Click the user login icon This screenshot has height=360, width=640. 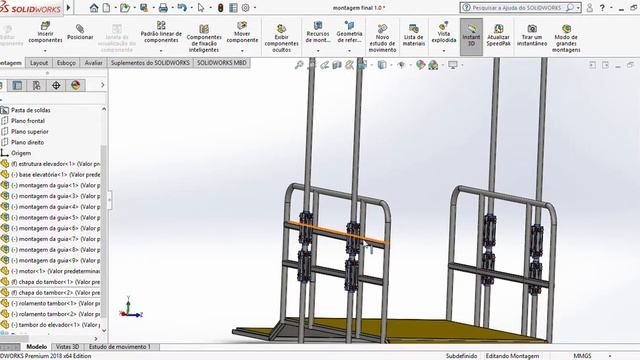[x=589, y=8]
